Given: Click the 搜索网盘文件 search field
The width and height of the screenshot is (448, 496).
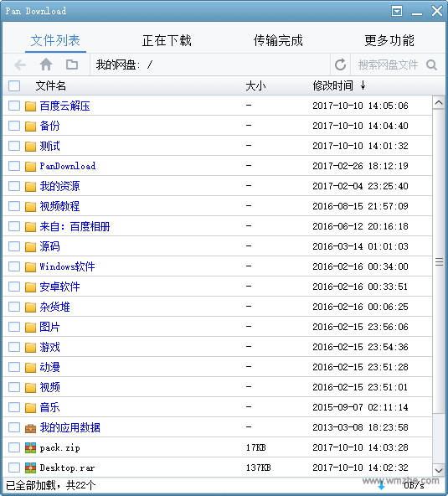Looking at the screenshot, I should tap(389, 65).
